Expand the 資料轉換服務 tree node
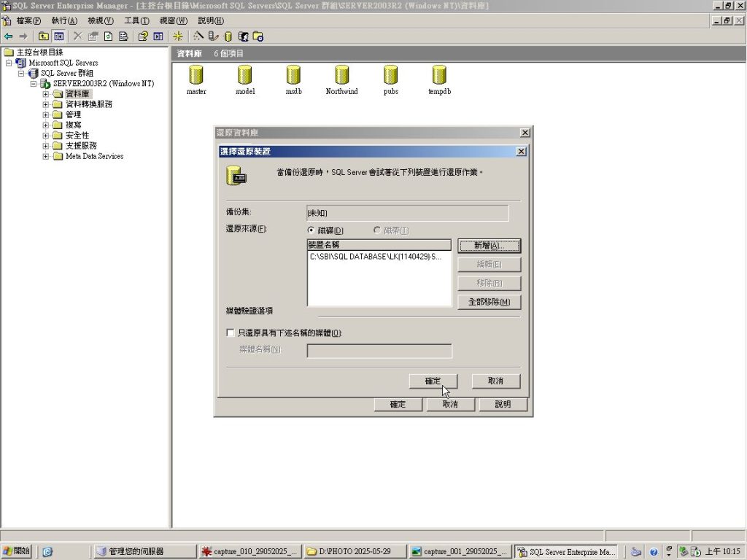Image resolution: width=747 pixels, height=560 pixels. point(46,104)
